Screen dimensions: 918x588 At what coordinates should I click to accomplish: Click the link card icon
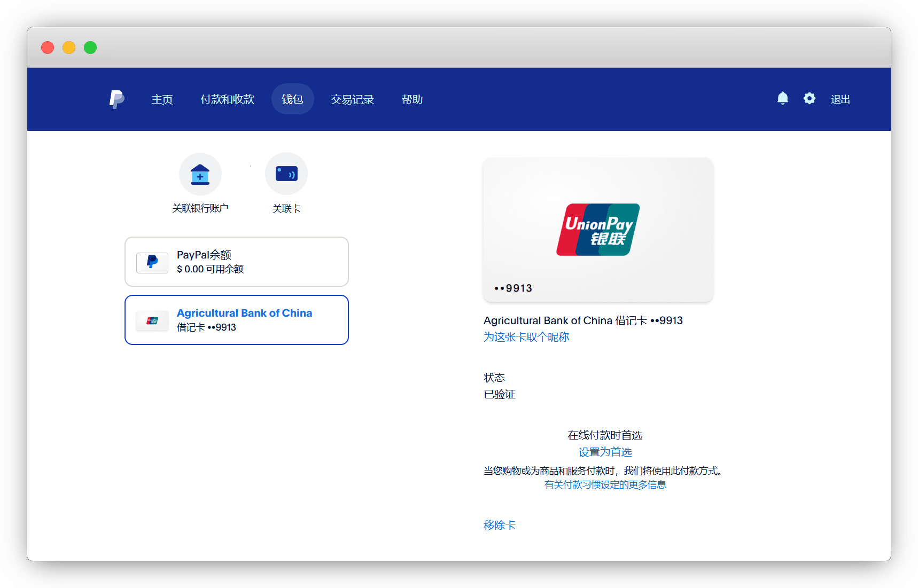coord(286,175)
